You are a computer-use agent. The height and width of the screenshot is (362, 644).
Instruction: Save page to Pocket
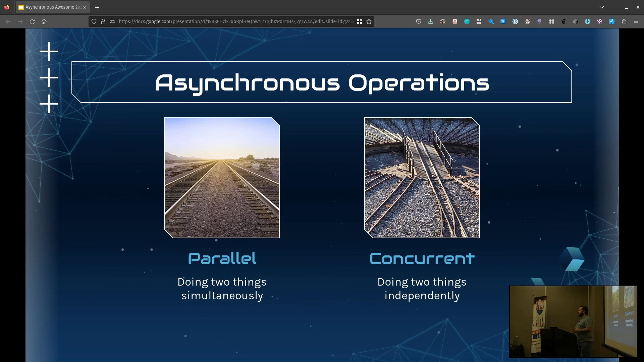[418, 21]
